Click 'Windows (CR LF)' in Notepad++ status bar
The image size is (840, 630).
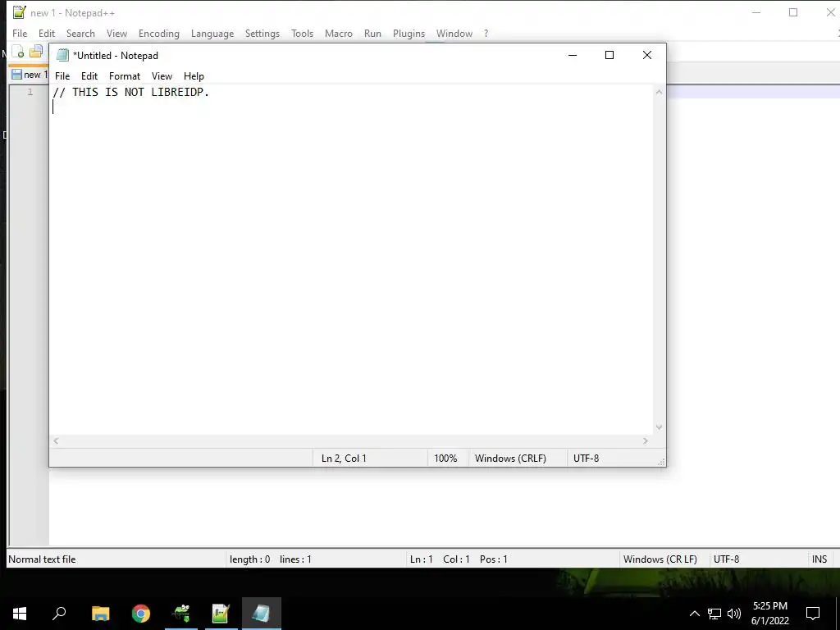(660, 559)
